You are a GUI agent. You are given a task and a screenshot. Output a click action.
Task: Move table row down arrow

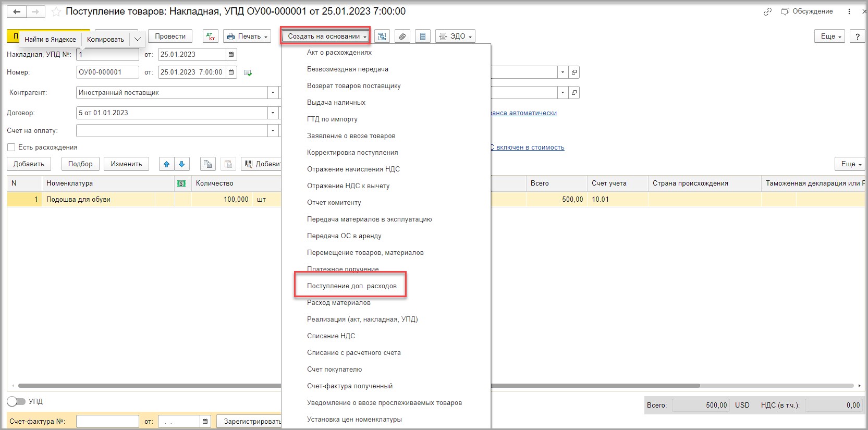pyautogui.click(x=181, y=164)
